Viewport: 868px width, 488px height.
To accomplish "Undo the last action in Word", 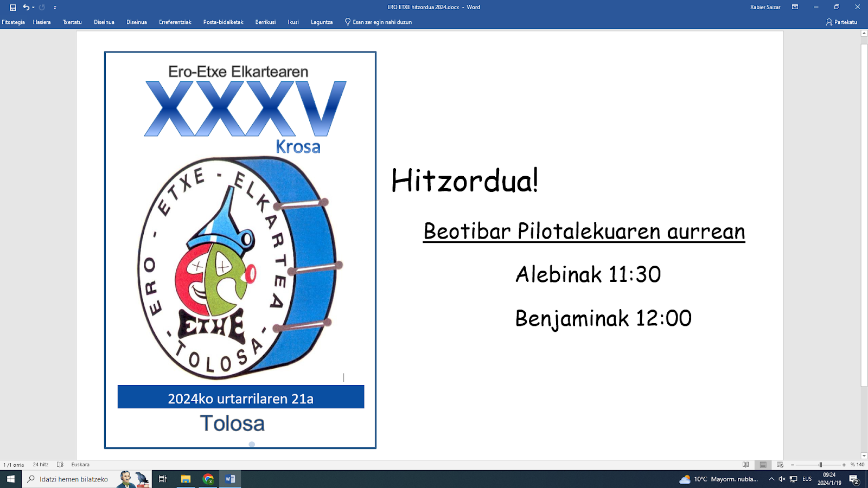I will click(x=25, y=8).
